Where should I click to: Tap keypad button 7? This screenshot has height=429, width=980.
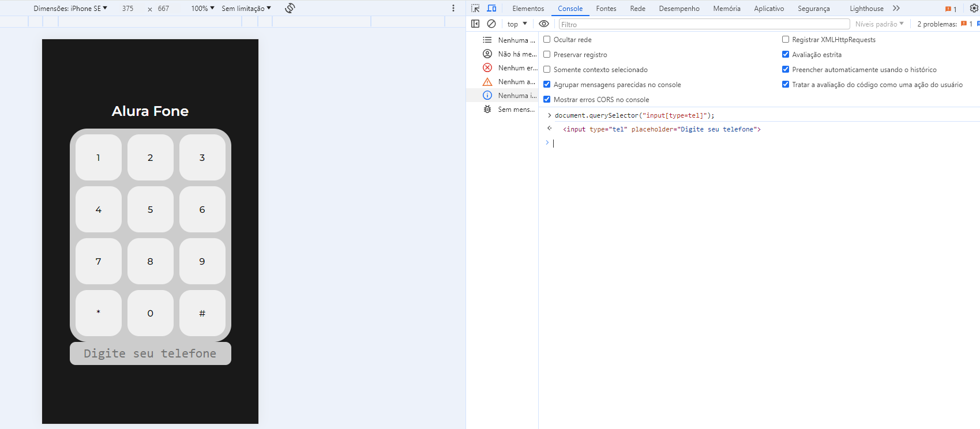tap(99, 261)
